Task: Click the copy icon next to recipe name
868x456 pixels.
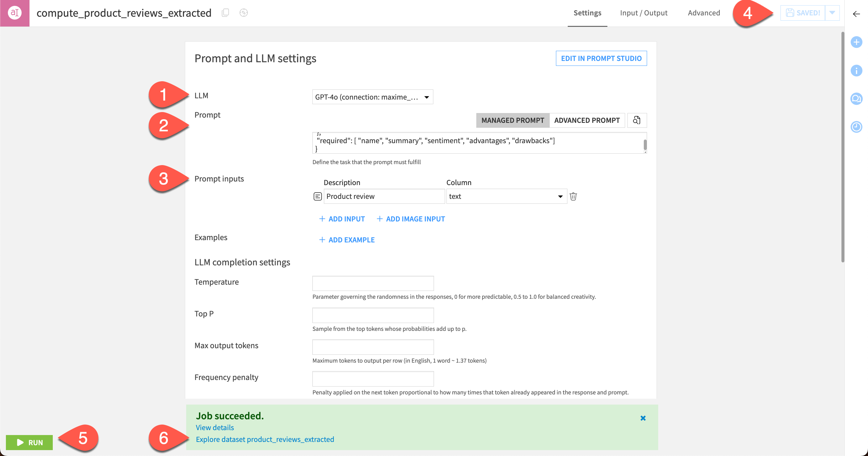Action: point(226,13)
